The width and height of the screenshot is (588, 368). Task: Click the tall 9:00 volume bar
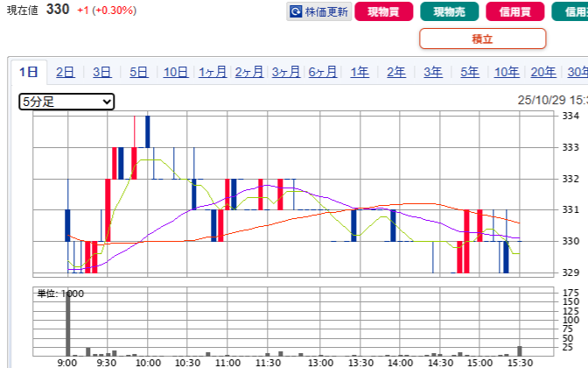tap(67, 324)
